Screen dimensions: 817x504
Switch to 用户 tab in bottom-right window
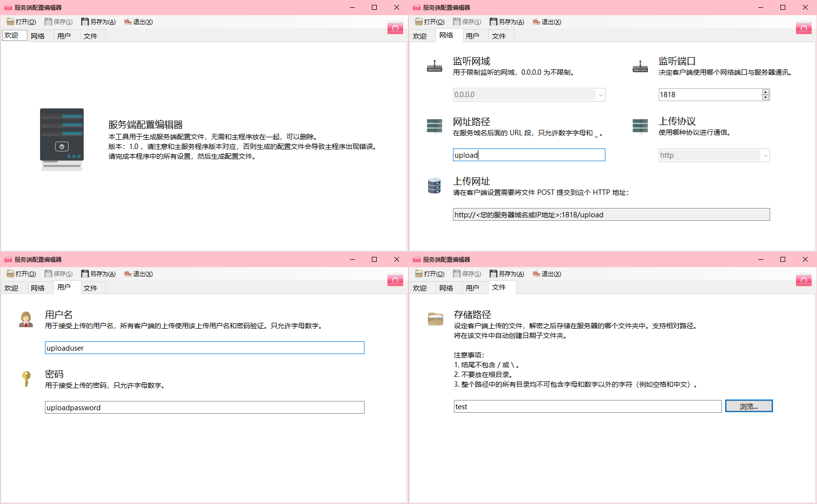pyautogui.click(x=475, y=288)
